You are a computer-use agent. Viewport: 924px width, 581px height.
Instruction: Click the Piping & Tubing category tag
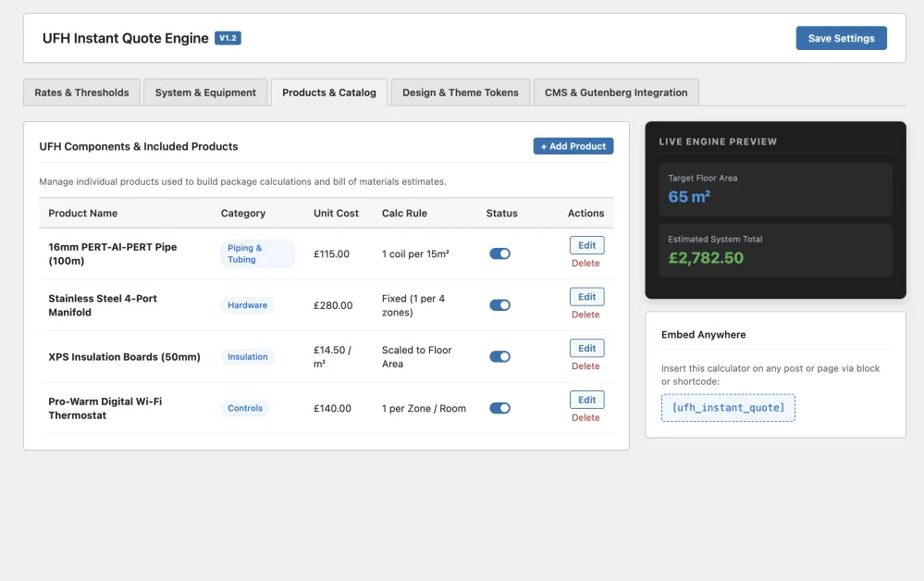click(x=257, y=254)
